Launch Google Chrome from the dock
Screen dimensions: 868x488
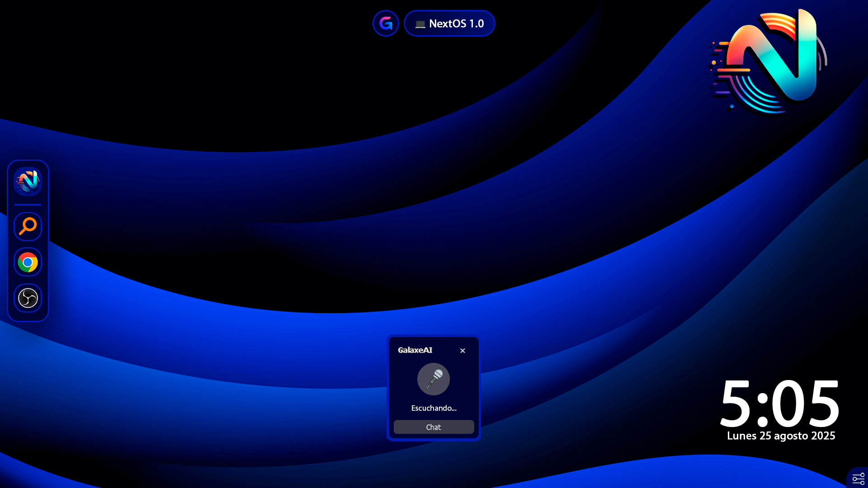point(28,262)
